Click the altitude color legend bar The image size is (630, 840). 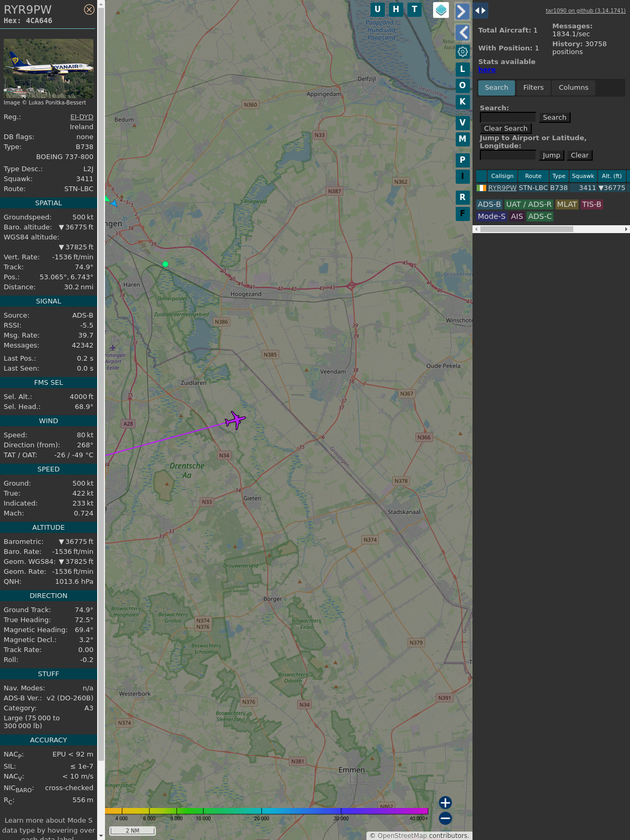267,811
